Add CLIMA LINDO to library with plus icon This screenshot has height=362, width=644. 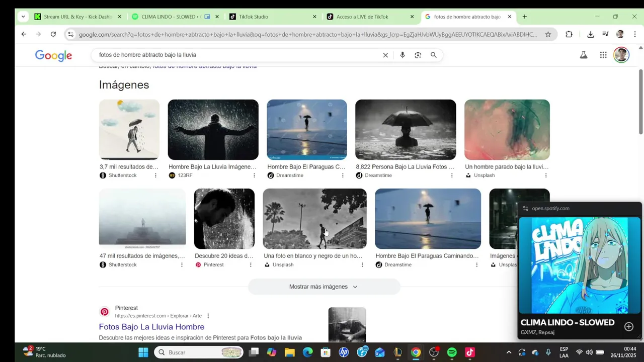[629, 327]
